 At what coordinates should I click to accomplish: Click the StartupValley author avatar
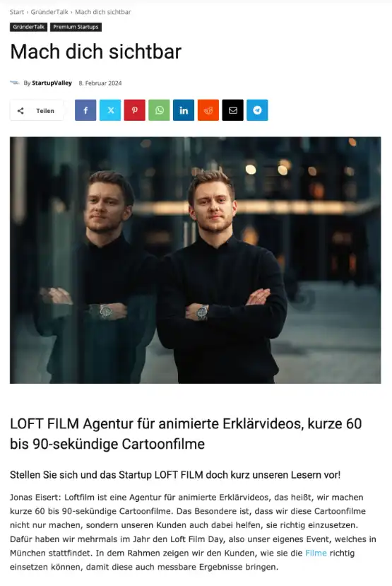(15, 83)
